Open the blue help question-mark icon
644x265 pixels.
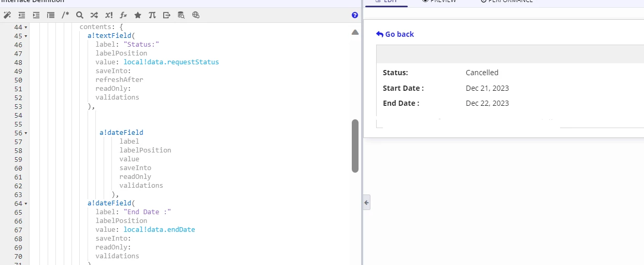(x=355, y=15)
